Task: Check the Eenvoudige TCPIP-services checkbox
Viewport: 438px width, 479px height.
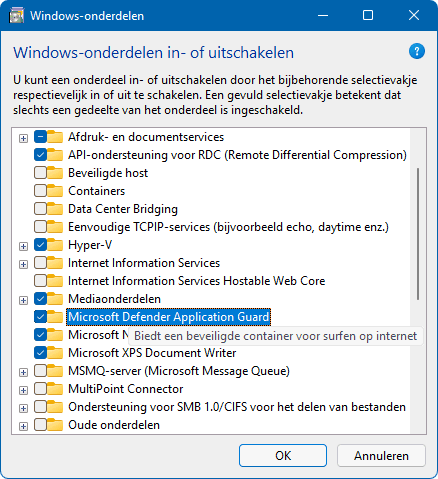Action: tap(40, 227)
